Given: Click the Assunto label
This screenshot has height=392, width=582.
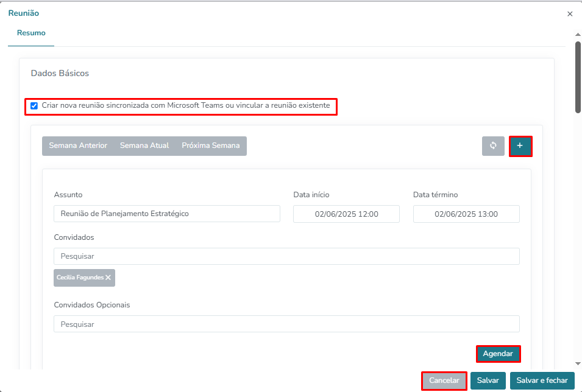Looking at the screenshot, I should click(x=68, y=195).
